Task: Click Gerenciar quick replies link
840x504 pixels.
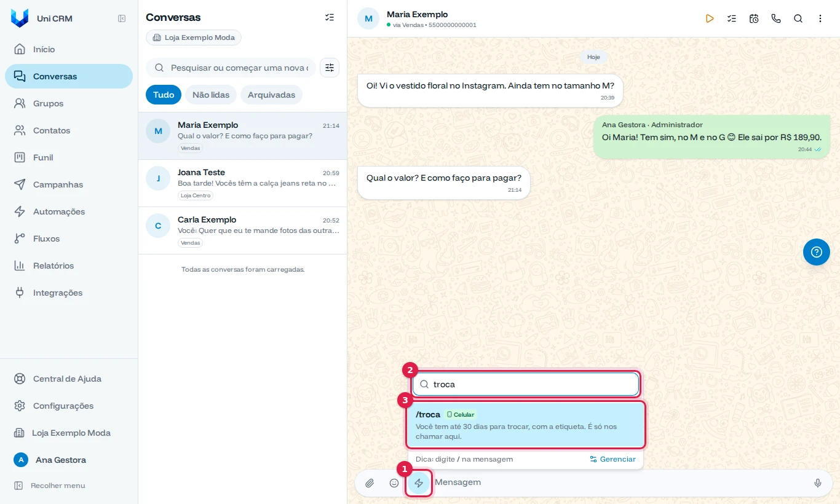Action: [612, 459]
